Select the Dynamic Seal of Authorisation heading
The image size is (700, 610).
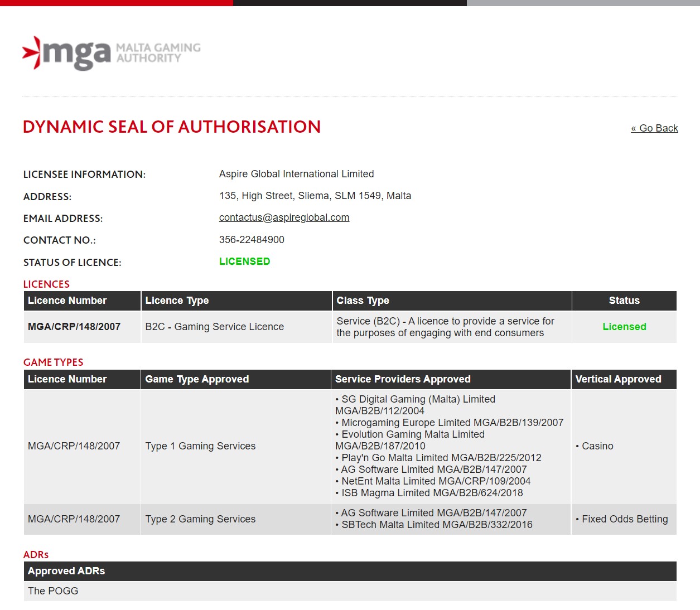(172, 127)
